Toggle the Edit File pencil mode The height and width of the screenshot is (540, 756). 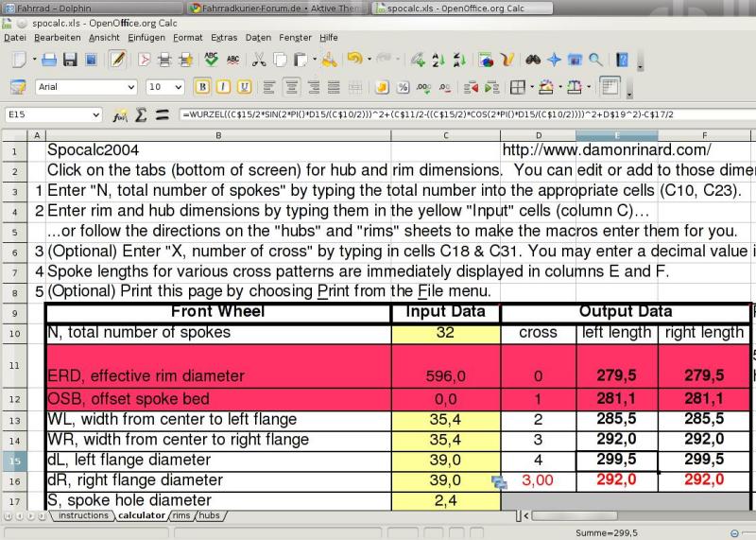coord(117,60)
